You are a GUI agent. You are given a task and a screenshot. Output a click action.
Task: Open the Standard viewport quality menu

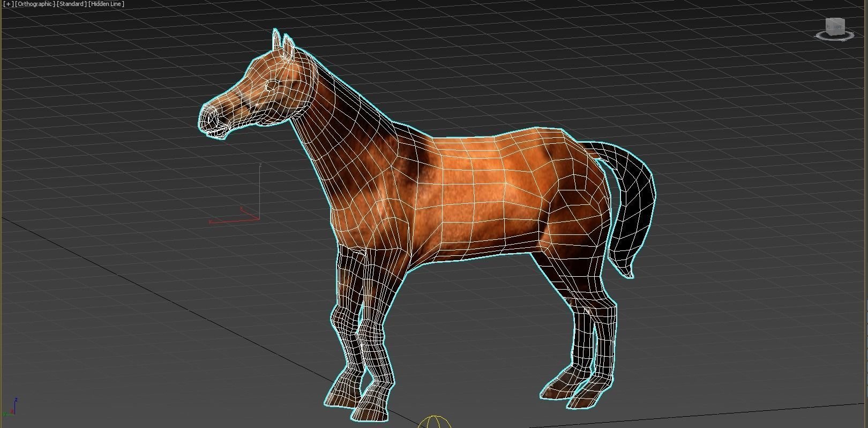[x=72, y=4]
